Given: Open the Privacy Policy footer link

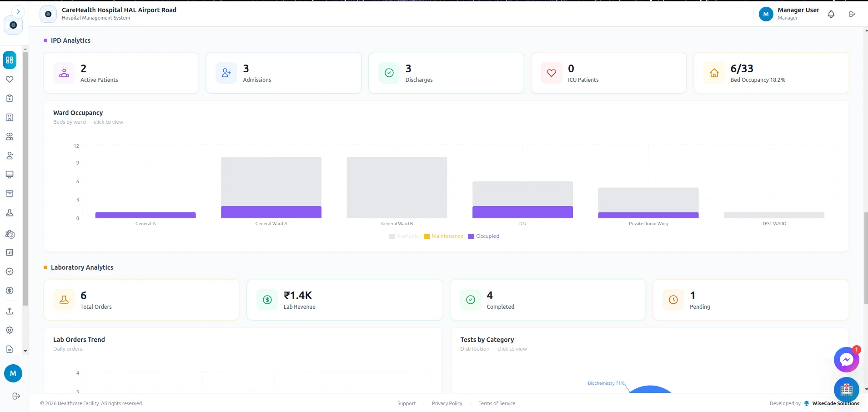Looking at the screenshot, I should click(x=447, y=403).
